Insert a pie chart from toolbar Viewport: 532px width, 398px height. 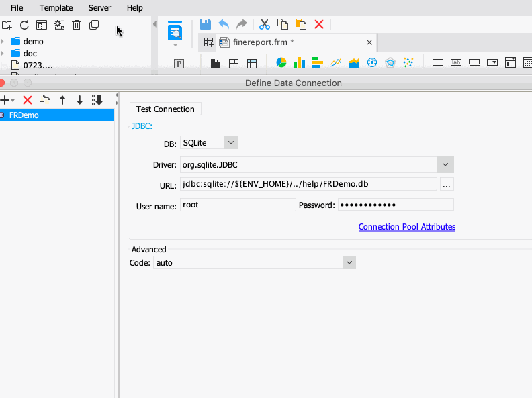[x=281, y=62]
